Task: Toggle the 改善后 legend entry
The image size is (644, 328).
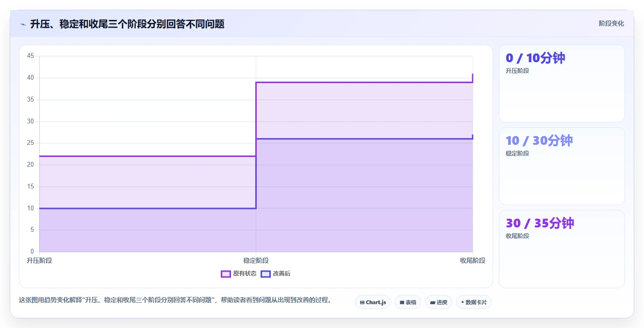Action: [276, 274]
